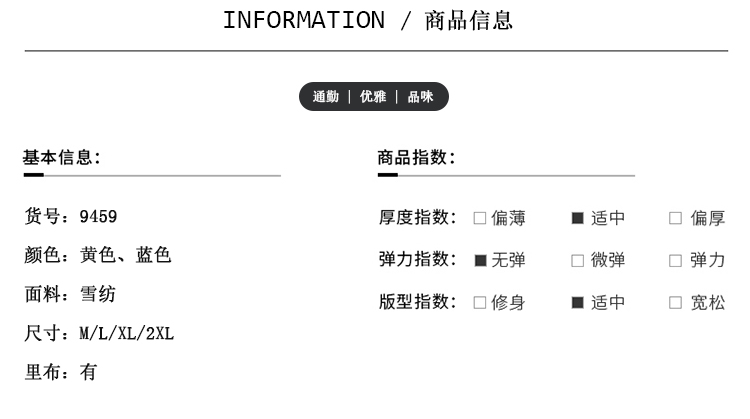Toggle the 无弹 elasticity checkbox
Image resolution: width=750 pixels, height=419 pixels.
coord(480,260)
